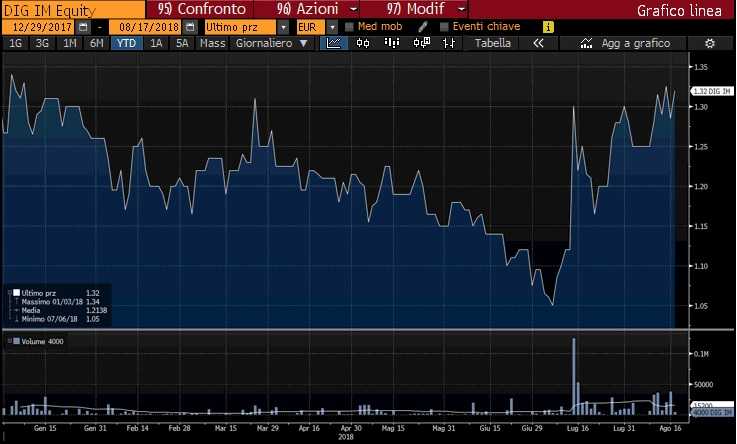Select the candle with volume chart icon

pyautogui.click(x=422, y=43)
